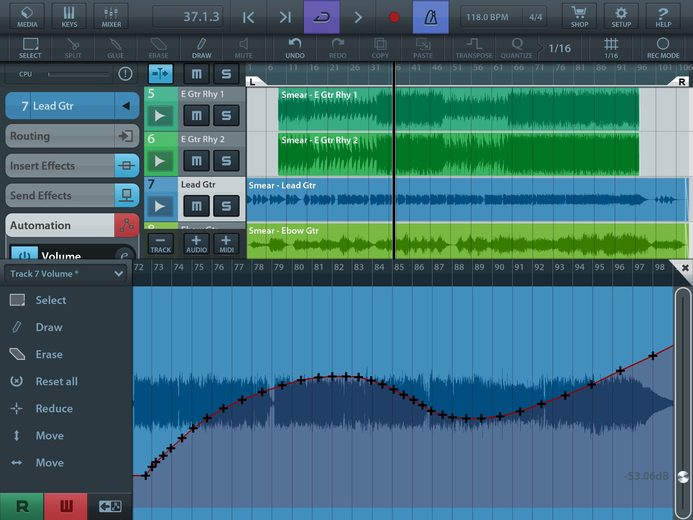693x520 pixels.
Task: Jump to the right locator
Action: [x=286, y=17]
